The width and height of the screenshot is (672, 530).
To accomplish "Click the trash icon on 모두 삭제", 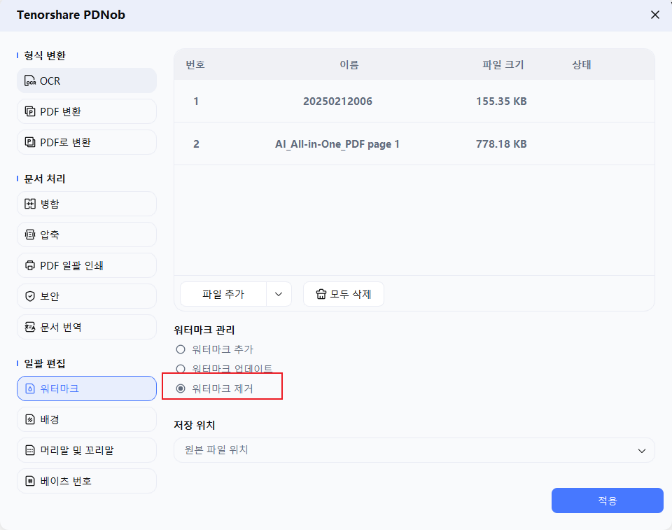I will [x=321, y=294].
